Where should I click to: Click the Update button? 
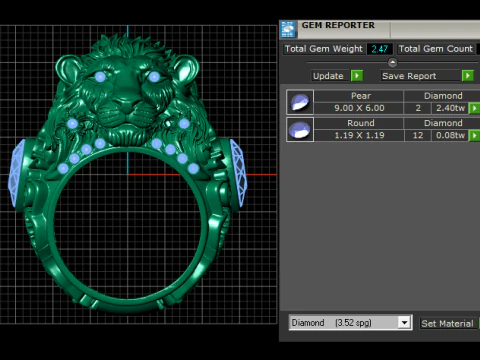click(x=330, y=76)
